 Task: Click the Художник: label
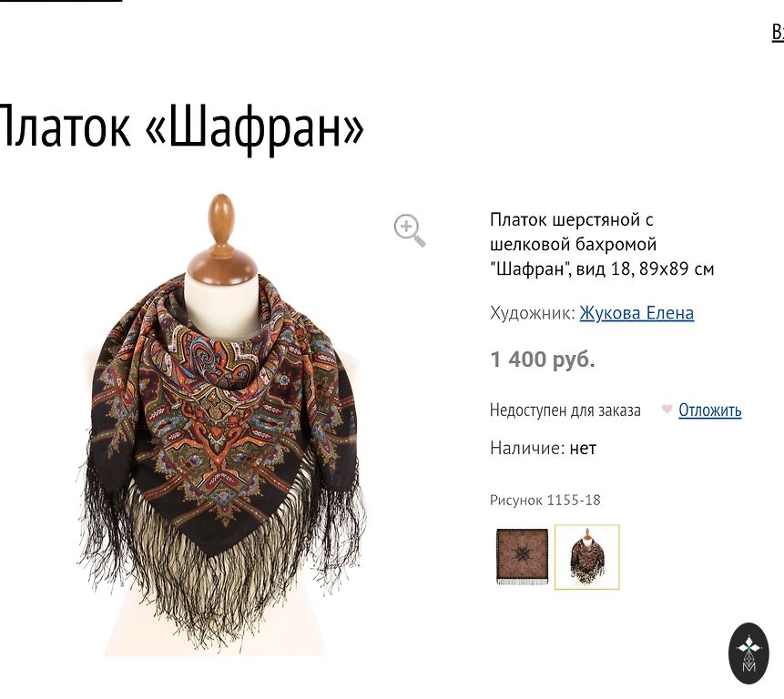533,313
